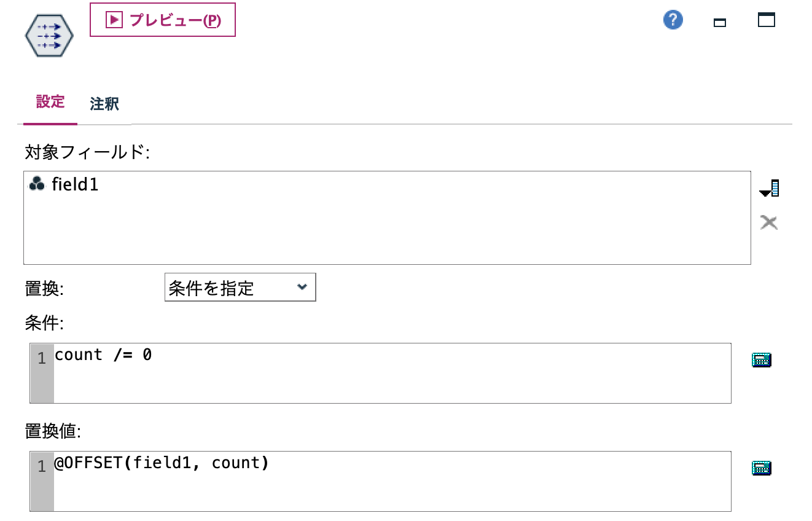Click the remove field X icon

coord(768,222)
